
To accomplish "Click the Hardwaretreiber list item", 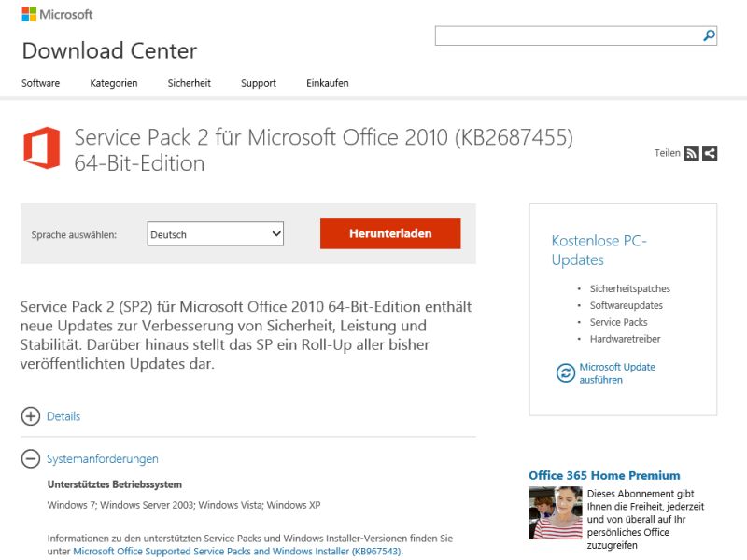I will point(625,339).
